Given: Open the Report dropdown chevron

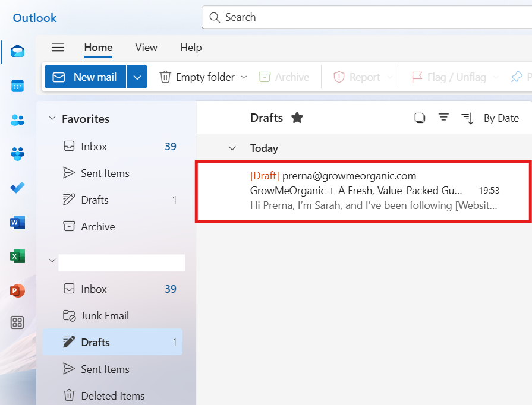Looking at the screenshot, I should (390, 77).
